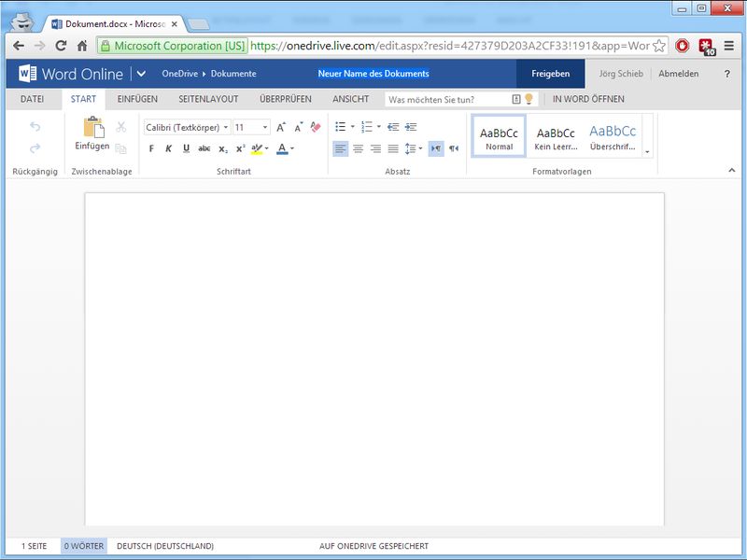Justify text alignment icon
The height and width of the screenshot is (560, 747).
pyautogui.click(x=393, y=148)
